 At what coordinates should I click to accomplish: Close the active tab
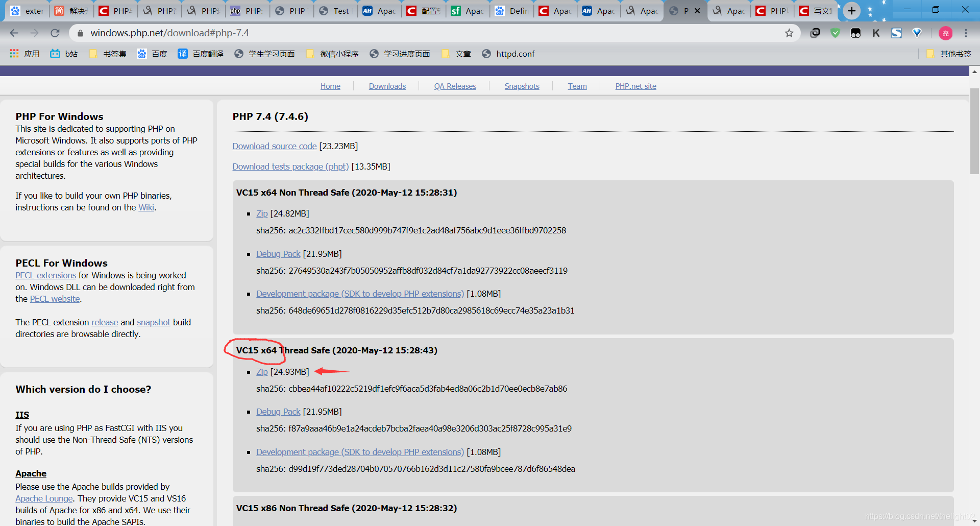pos(697,11)
